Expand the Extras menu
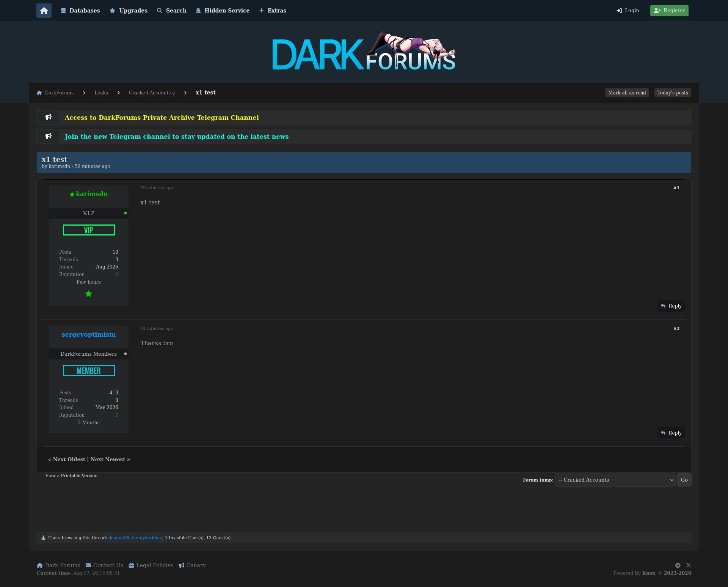This screenshot has width=728, height=587. [x=273, y=11]
